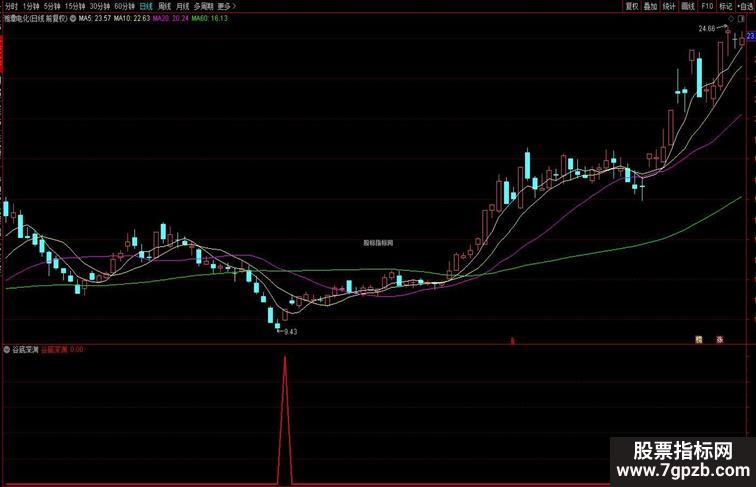
Task: Click the 谷底深渊 indicator panel name
Action: click(25, 349)
